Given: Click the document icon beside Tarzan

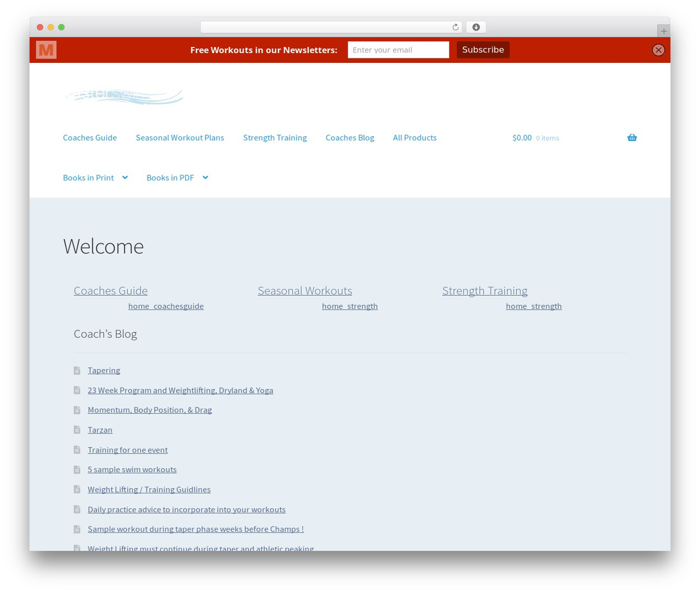Looking at the screenshot, I should (x=77, y=430).
